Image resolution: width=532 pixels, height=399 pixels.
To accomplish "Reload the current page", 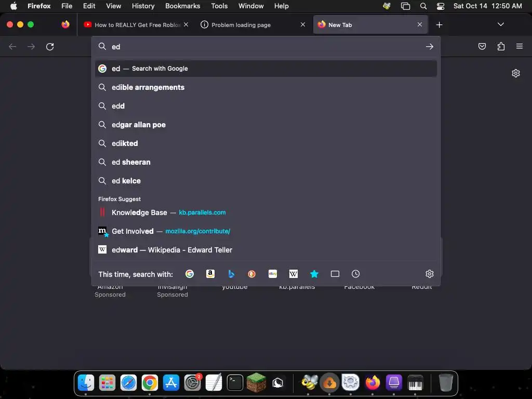I will tap(50, 46).
